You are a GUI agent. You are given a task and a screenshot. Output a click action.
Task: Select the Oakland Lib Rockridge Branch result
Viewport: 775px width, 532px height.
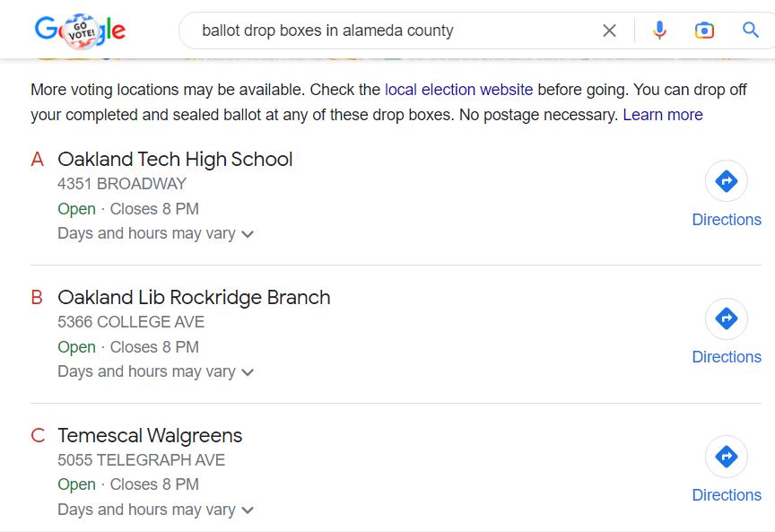194,298
